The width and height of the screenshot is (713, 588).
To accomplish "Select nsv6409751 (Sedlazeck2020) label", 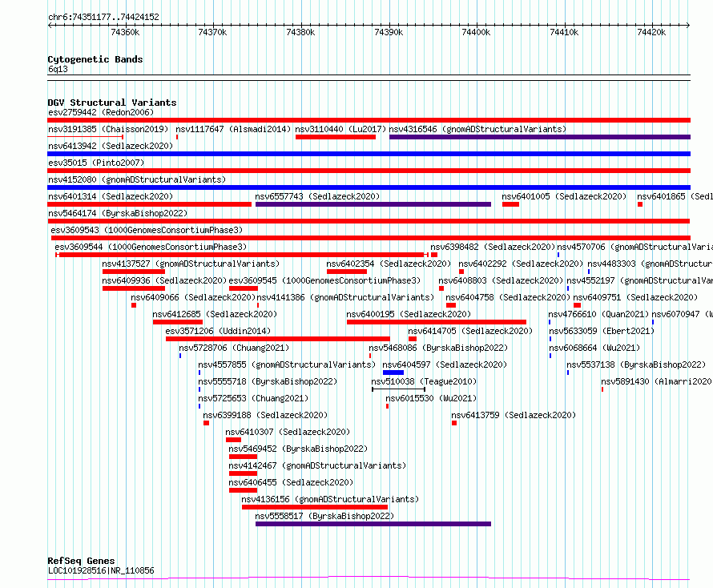I will (635, 297).
